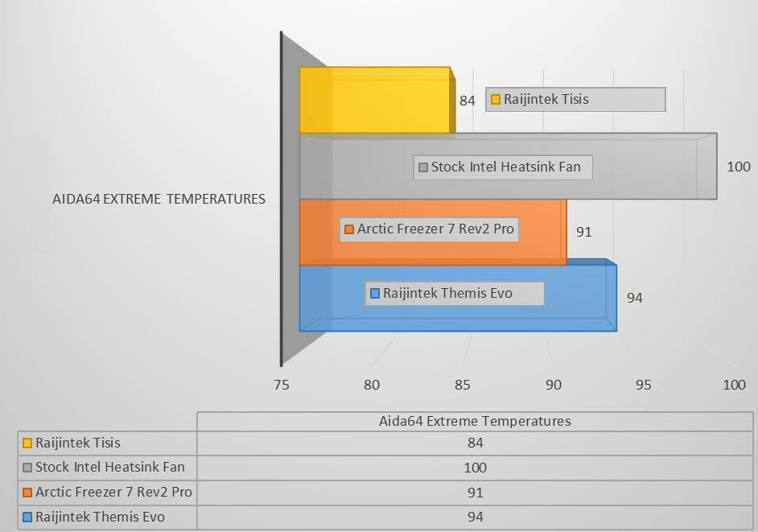The height and width of the screenshot is (532, 758).
Task: Click the yellow Raijintek Tisis bar
Action: point(374,101)
